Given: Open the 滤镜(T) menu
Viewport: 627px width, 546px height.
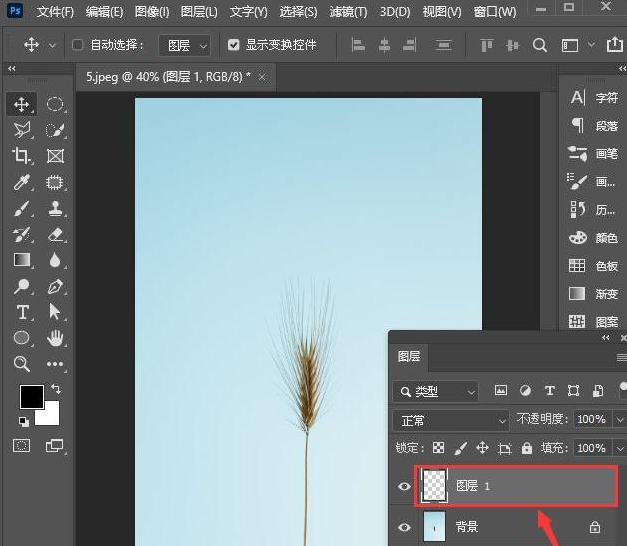Looking at the screenshot, I should 347,12.
